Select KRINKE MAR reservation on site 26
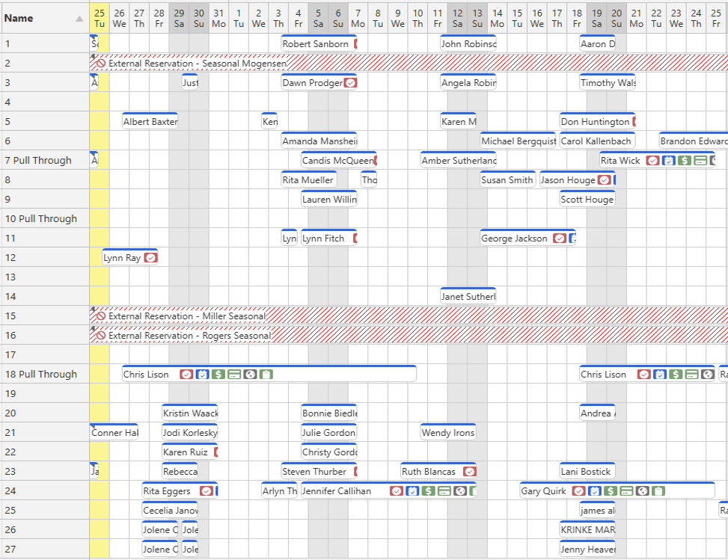The width and height of the screenshot is (728, 560). click(587, 530)
